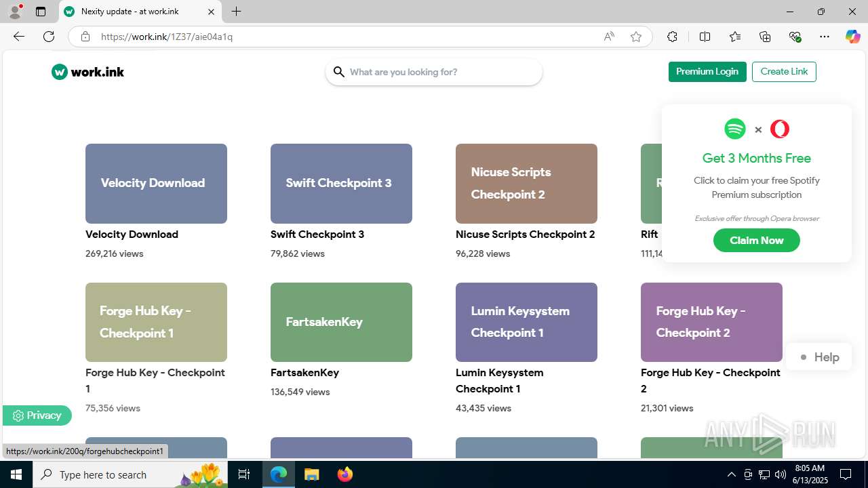Go back with browser back arrow

tap(19, 37)
